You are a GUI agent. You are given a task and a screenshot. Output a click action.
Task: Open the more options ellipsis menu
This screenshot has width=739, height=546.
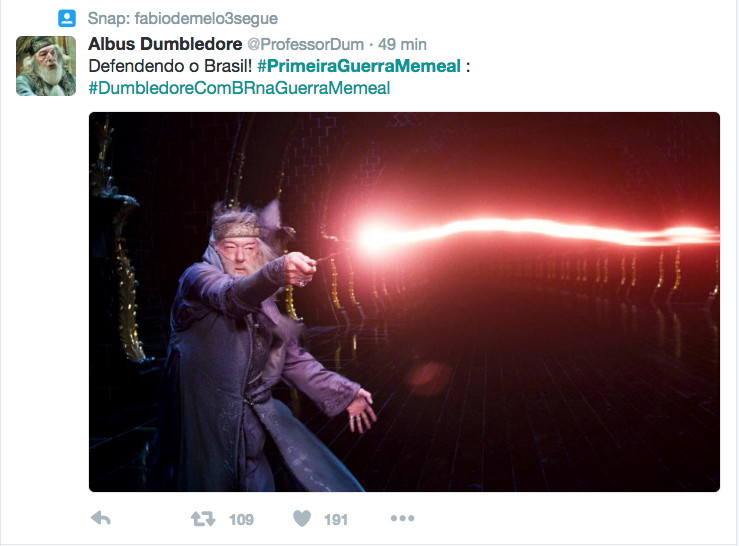tap(402, 518)
